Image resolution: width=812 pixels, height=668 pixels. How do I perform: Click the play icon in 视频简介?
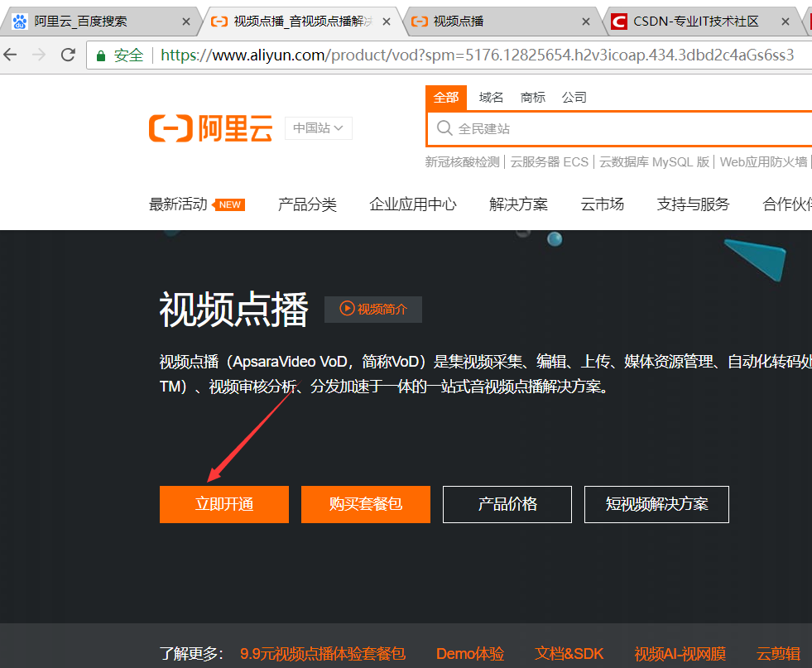pyautogui.click(x=347, y=309)
